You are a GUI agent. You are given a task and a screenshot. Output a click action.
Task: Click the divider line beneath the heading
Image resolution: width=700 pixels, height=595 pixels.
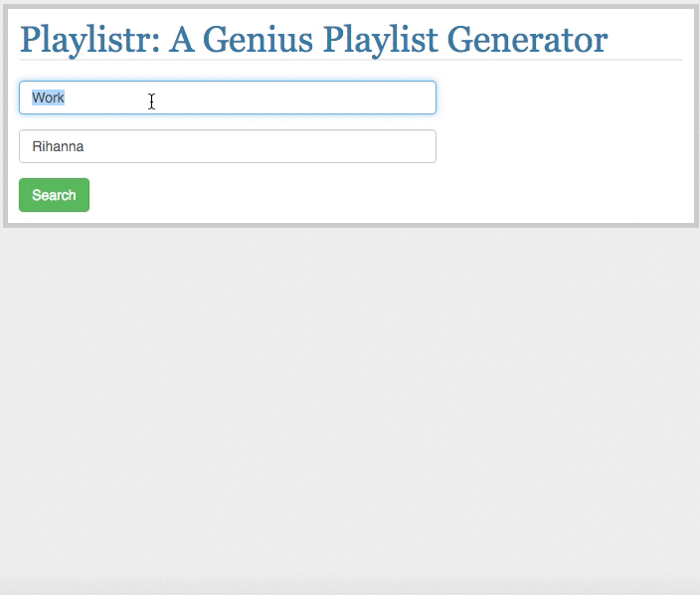tap(350, 60)
